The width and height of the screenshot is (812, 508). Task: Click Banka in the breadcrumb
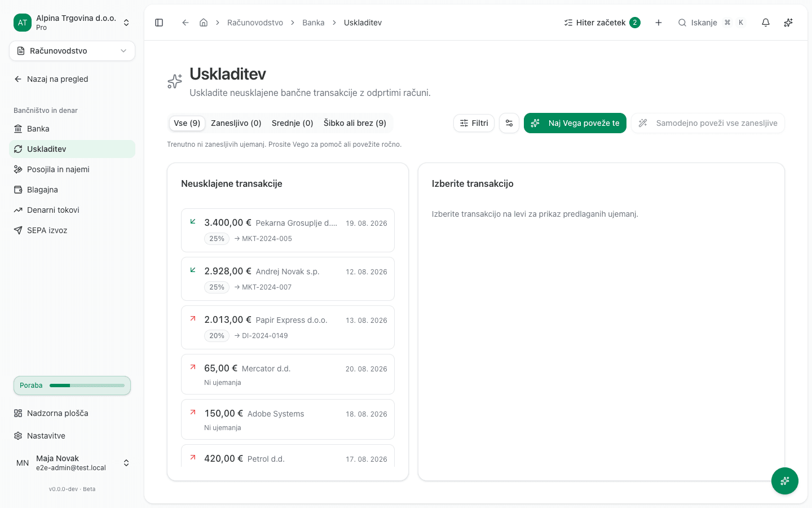pyautogui.click(x=314, y=23)
